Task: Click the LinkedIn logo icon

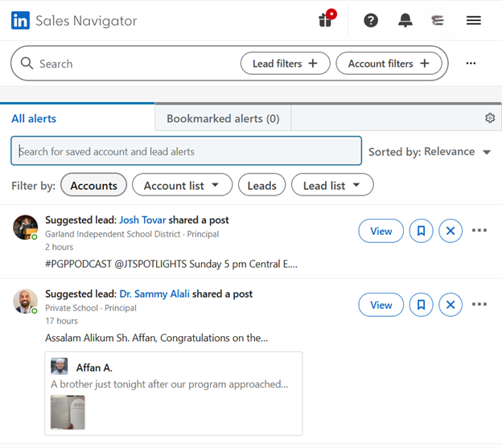Action: [20, 20]
